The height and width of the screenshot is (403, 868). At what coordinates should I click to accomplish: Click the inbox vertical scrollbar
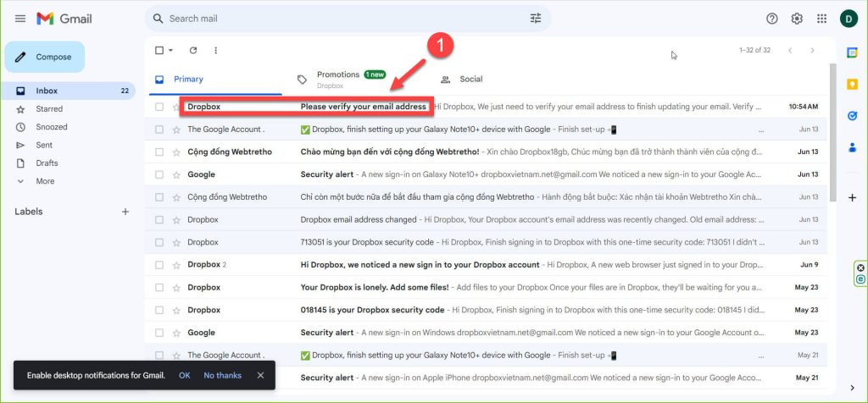[x=833, y=133]
